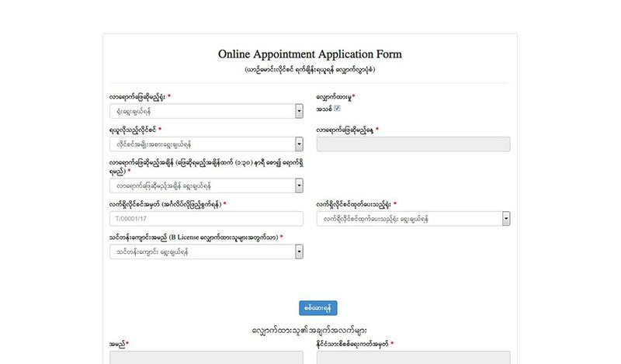
Task: Click the အသစ် label beside the checkbox
Action: [x=324, y=109]
